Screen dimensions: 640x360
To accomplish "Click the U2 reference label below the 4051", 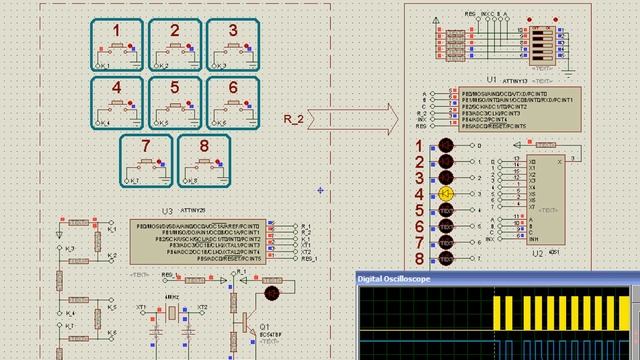I will click(538, 253).
